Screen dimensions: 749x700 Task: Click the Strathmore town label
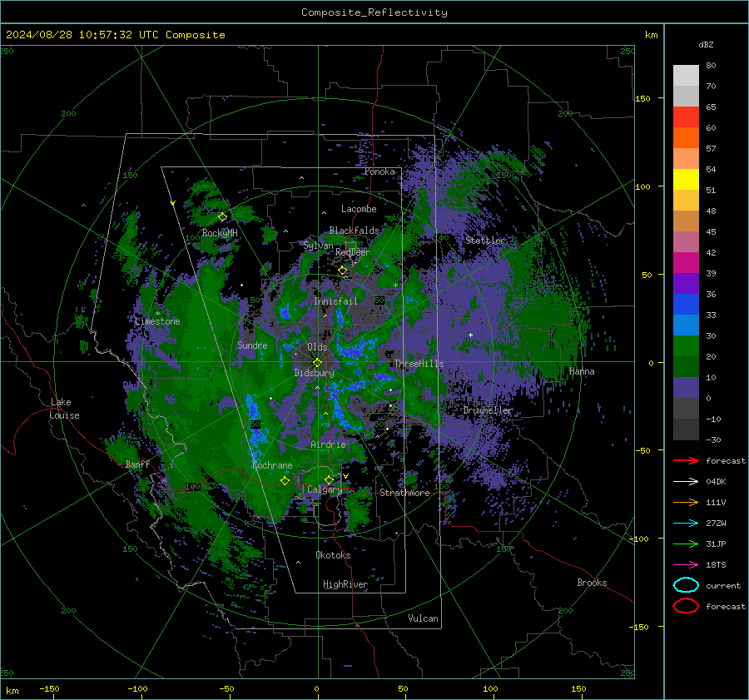pos(404,493)
